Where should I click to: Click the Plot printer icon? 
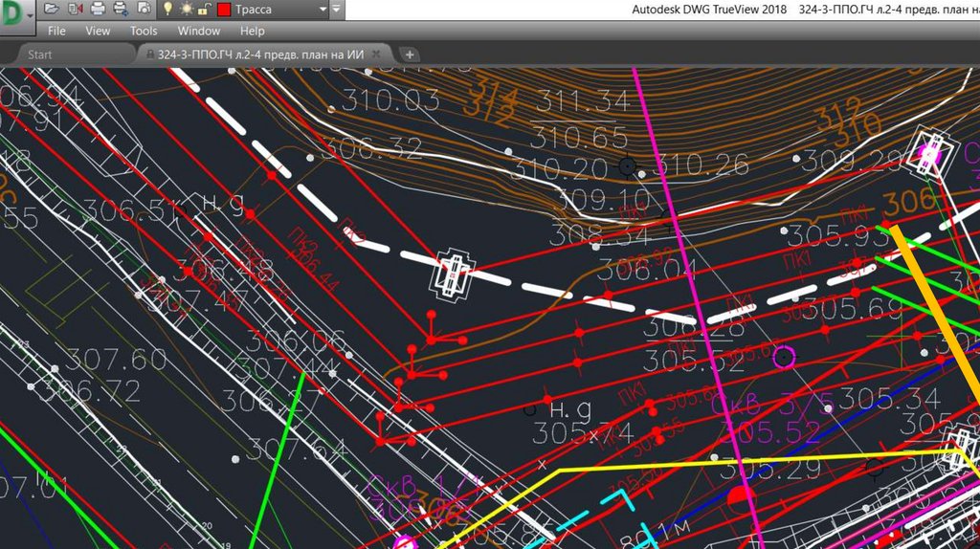(98, 10)
